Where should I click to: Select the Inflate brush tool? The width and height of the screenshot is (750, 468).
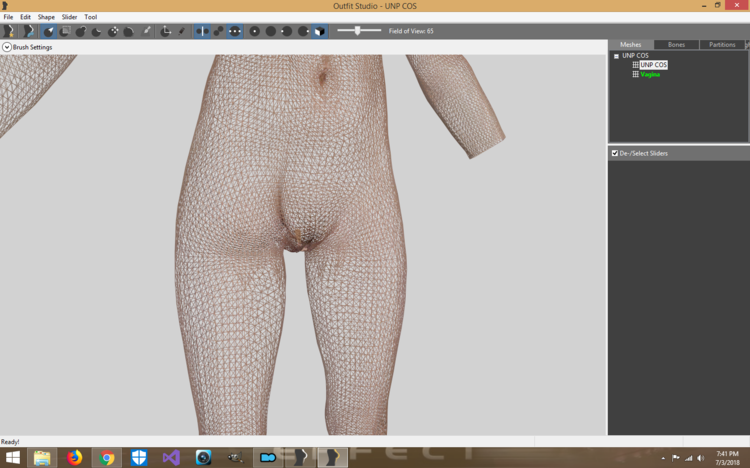pyautogui.click(x=81, y=31)
